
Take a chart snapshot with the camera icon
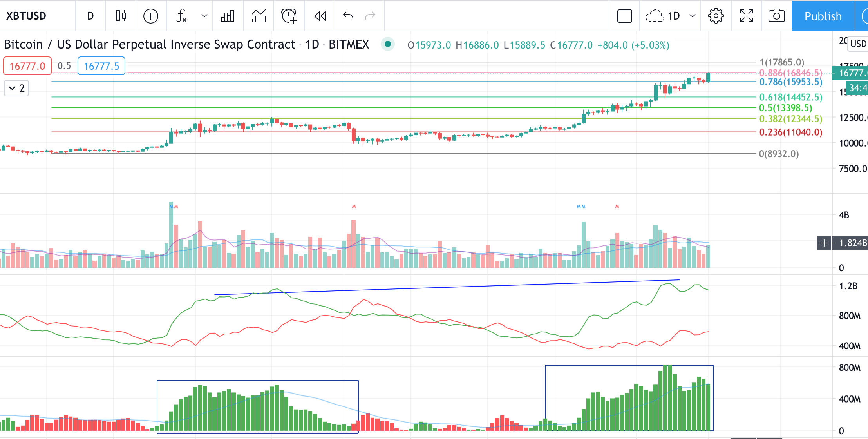776,16
